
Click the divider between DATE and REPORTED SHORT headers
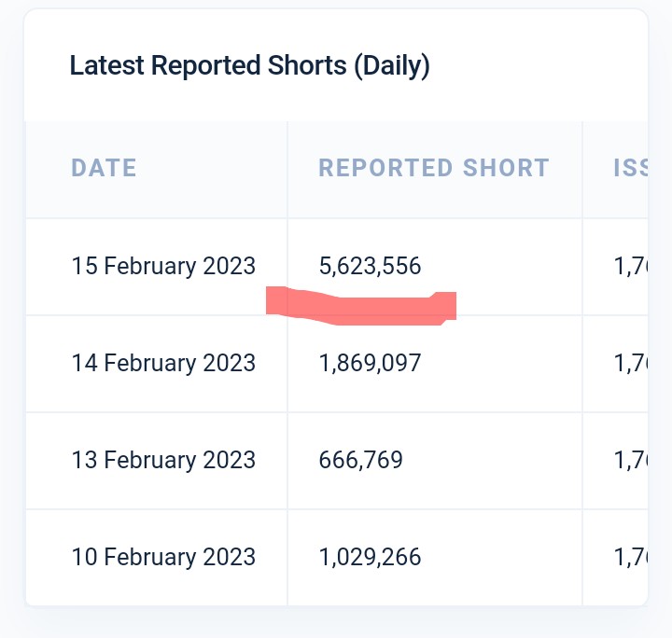click(x=287, y=168)
